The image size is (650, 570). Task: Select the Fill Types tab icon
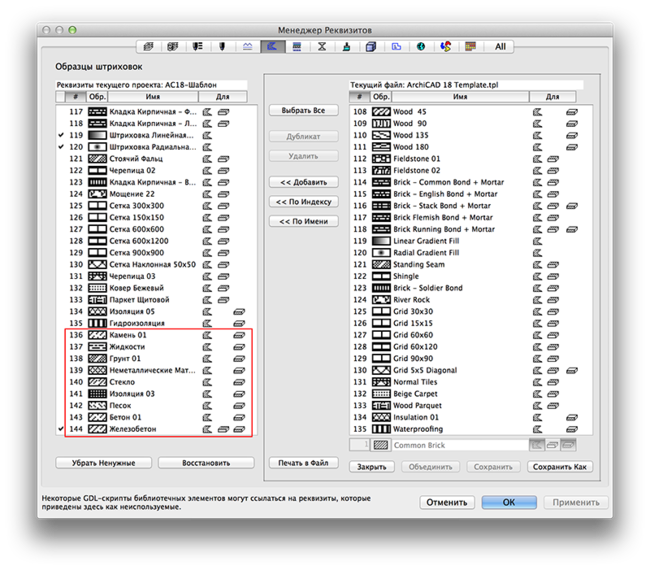pos(272,46)
